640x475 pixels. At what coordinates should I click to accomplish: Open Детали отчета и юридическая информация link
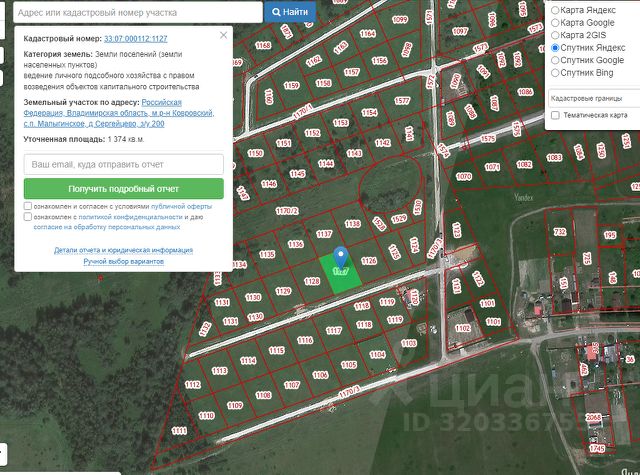[123, 250]
